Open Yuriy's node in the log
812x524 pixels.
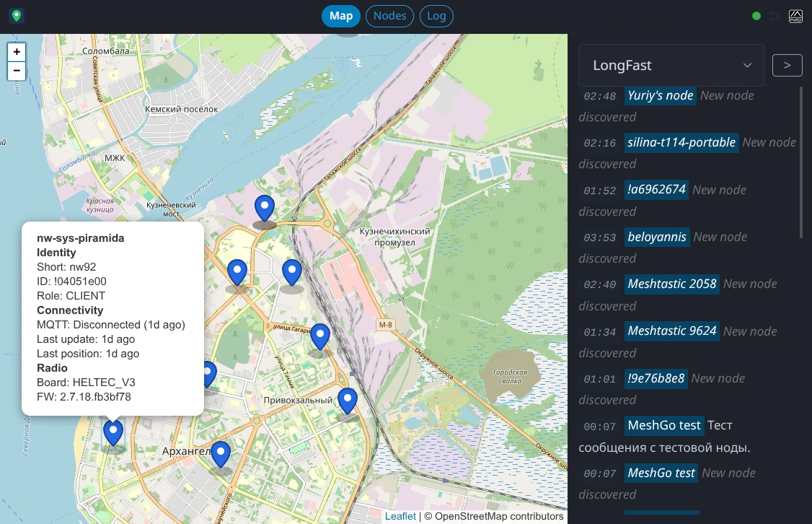[661, 95]
